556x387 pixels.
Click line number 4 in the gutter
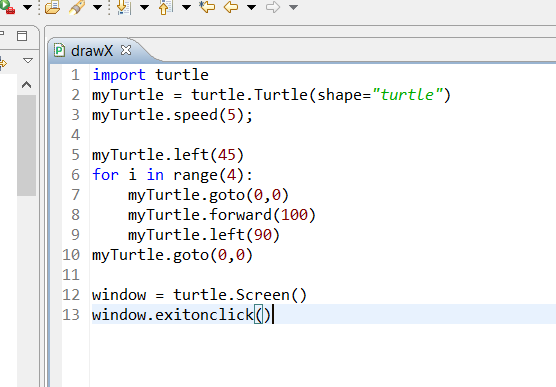point(76,135)
